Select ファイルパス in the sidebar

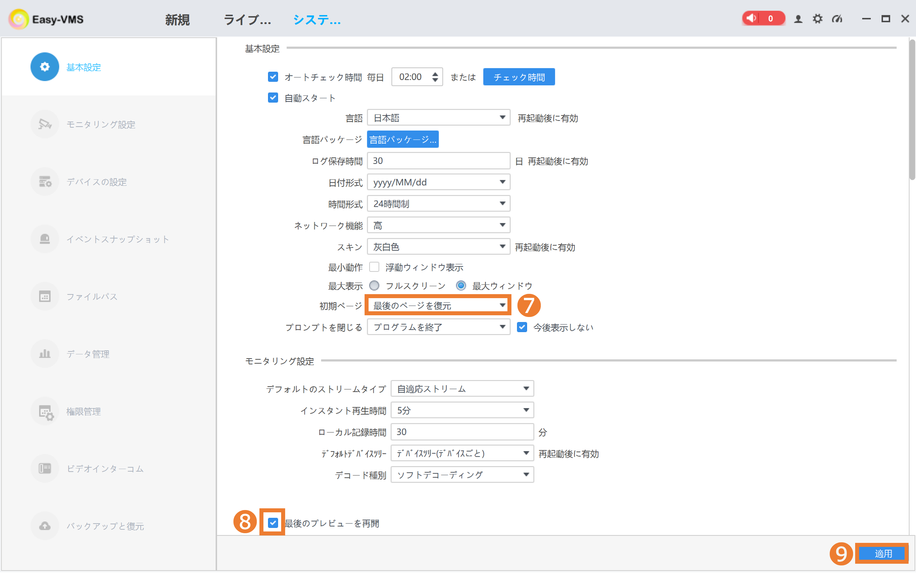pos(92,297)
